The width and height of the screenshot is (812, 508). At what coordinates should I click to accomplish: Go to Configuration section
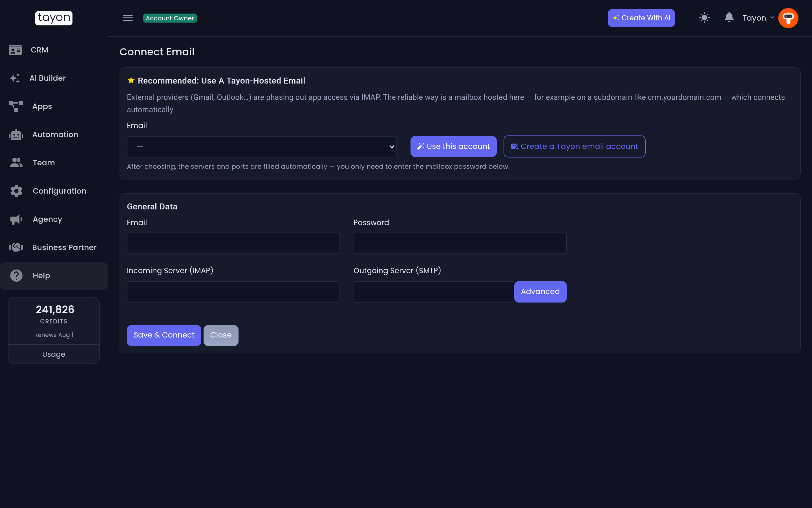pyautogui.click(x=54, y=191)
